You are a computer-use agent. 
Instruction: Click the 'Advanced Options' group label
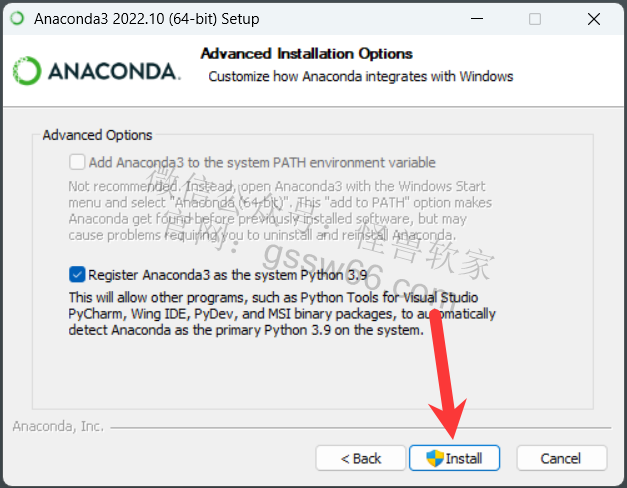(x=98, y=135)
